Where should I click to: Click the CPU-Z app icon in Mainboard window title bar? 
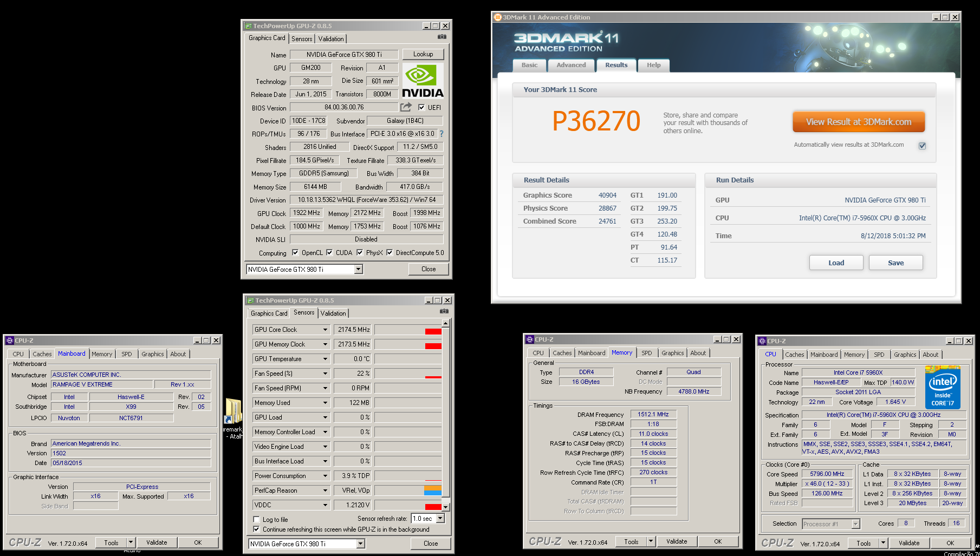[10, 341]
